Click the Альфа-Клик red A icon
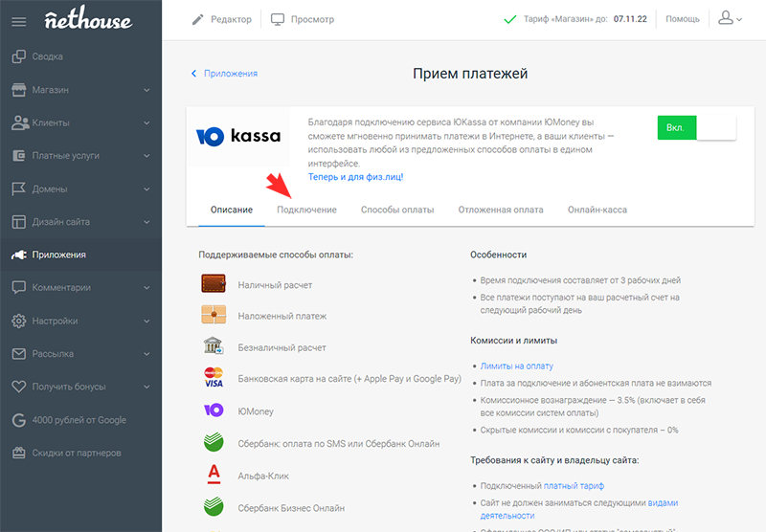766x532 pixels. click(214, 474)
